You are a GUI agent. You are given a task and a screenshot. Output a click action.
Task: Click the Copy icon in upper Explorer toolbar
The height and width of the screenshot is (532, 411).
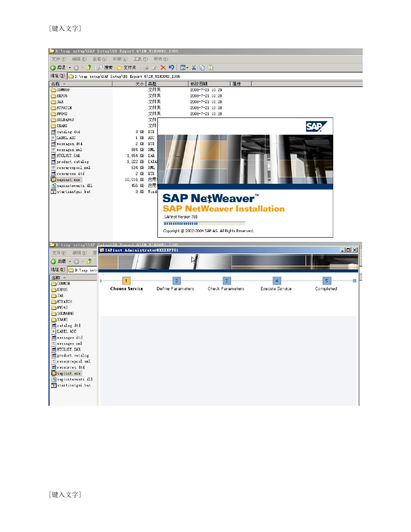[202, 68]
